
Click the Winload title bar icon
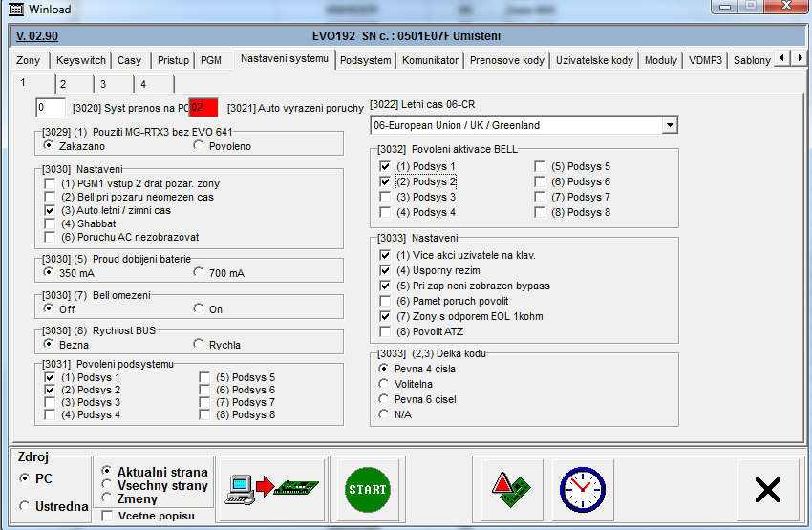[x=17, y=9]
